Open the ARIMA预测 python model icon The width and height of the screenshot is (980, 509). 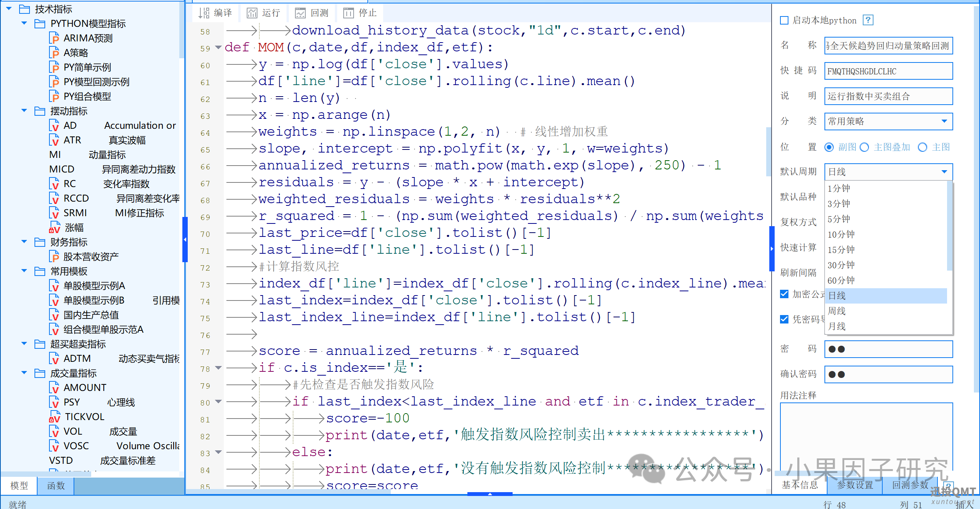(54, 38)
